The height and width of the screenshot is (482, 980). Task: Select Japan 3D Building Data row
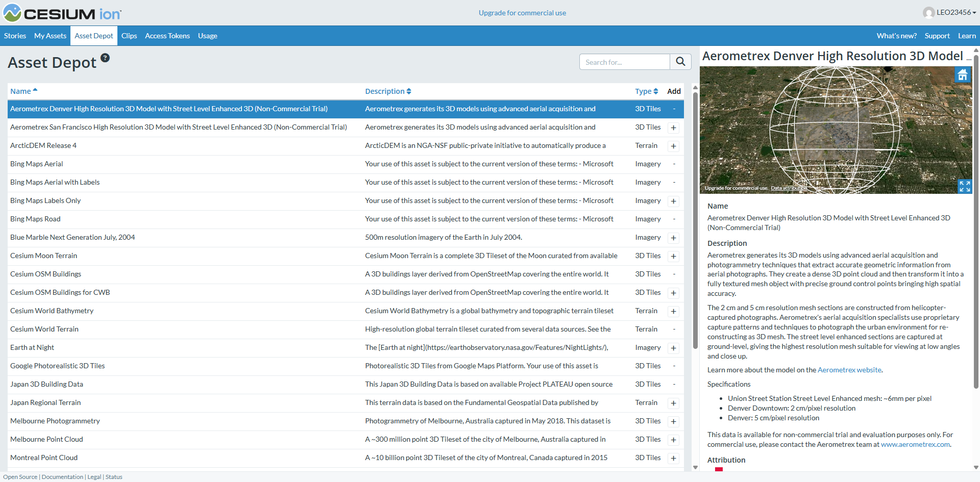pos(346,385)
